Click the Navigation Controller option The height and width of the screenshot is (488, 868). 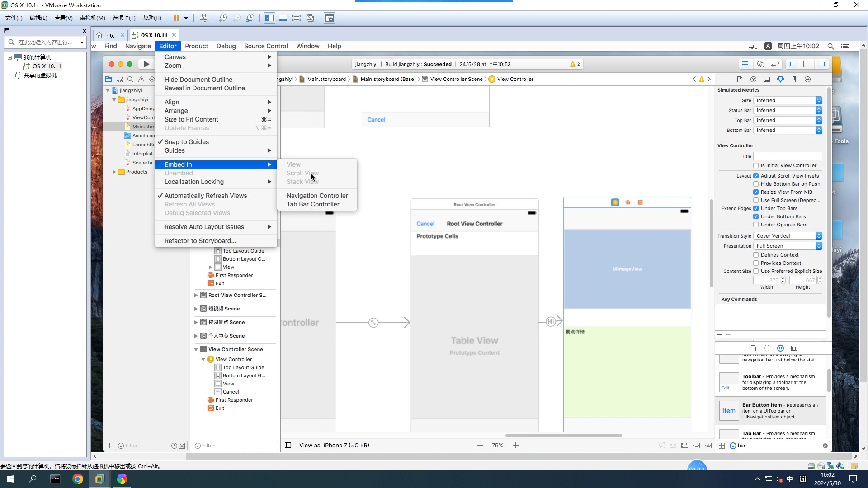tap(317, 196)
